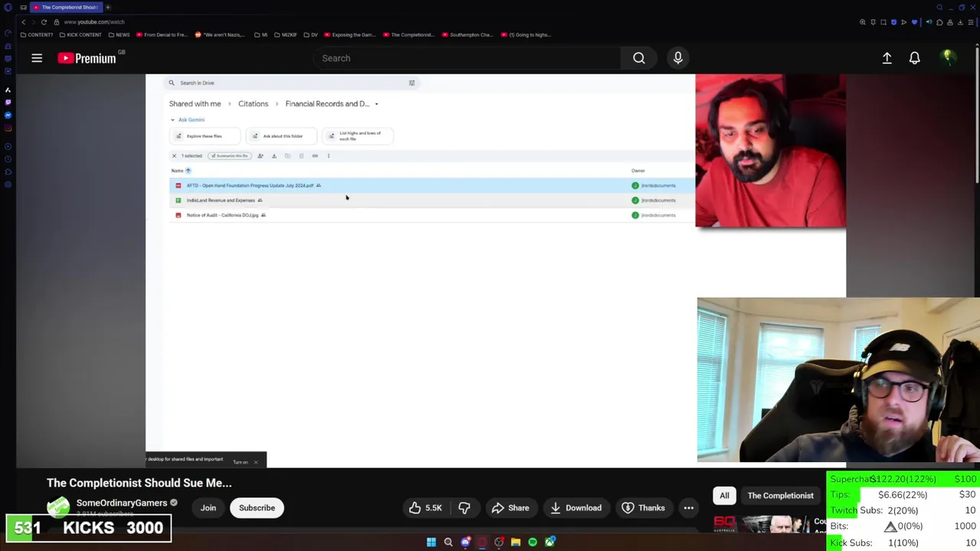Open Windows taskbar search
Screen dimensions: 980x551
pyautogui.click(x=448, y=542)
